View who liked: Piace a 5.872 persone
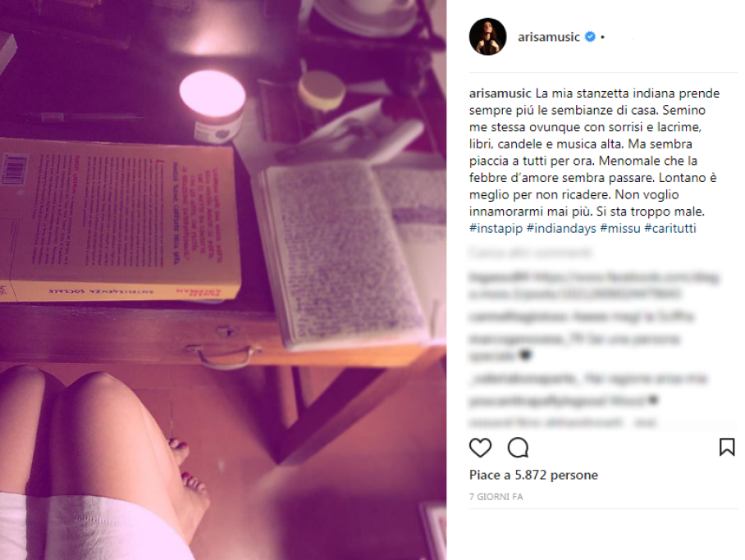Image resolution: width=745 pixels, height=560 pixels. click(x=533, y=475)
